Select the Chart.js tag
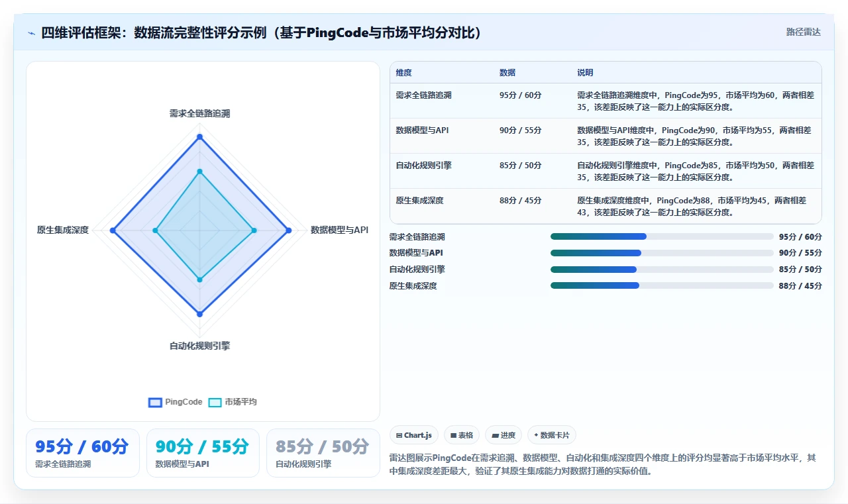 (x=413, y=435)
